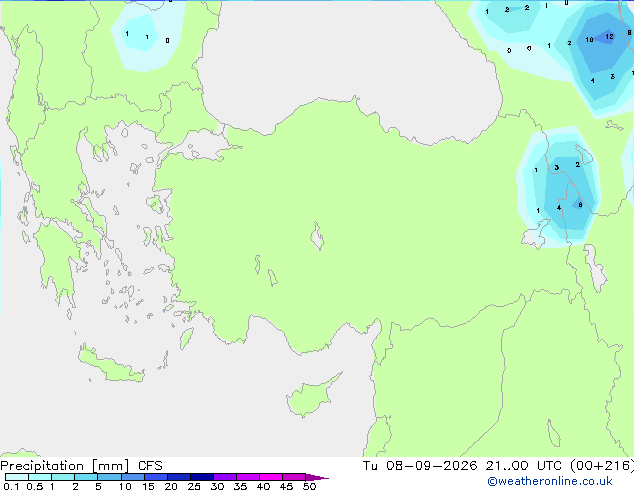Click the 10 mm precipitation value on map
Viewport: 634px width, 490px height.
click(x=589, y=40)
